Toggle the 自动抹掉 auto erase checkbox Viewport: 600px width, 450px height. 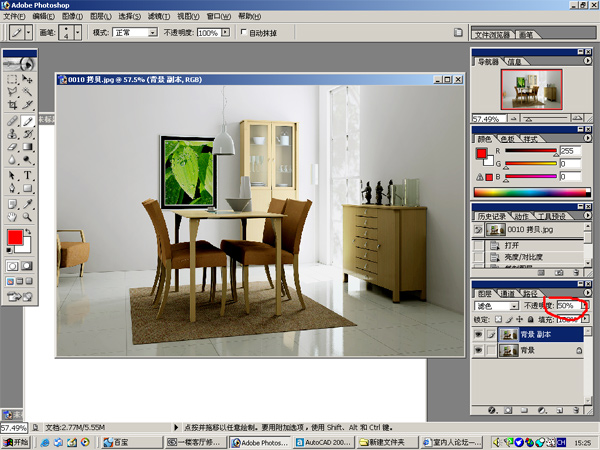click(x=243, y=32)
